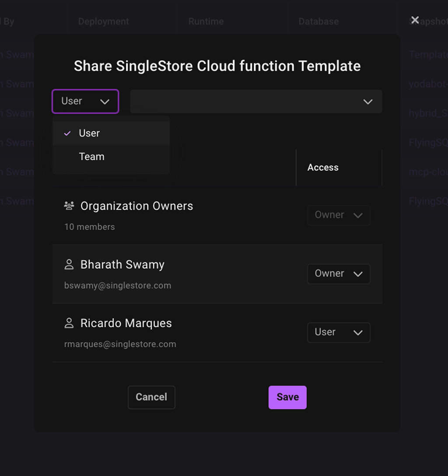Click the dialog title Share SingleStore Cloud function Template
The image size is (448, 476).
click(217, 66)
